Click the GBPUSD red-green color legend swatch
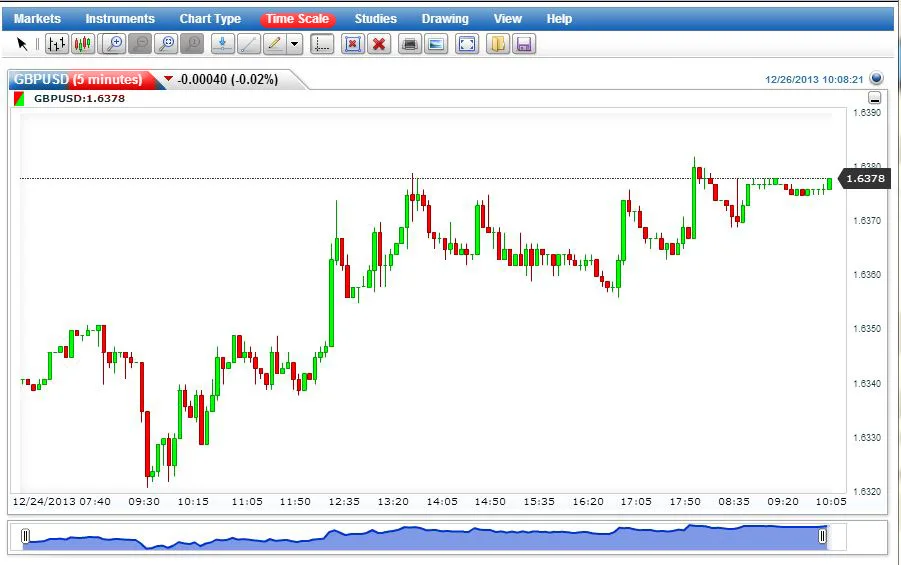The height and width of the screenshot is (565, 901). coord(19,99)
